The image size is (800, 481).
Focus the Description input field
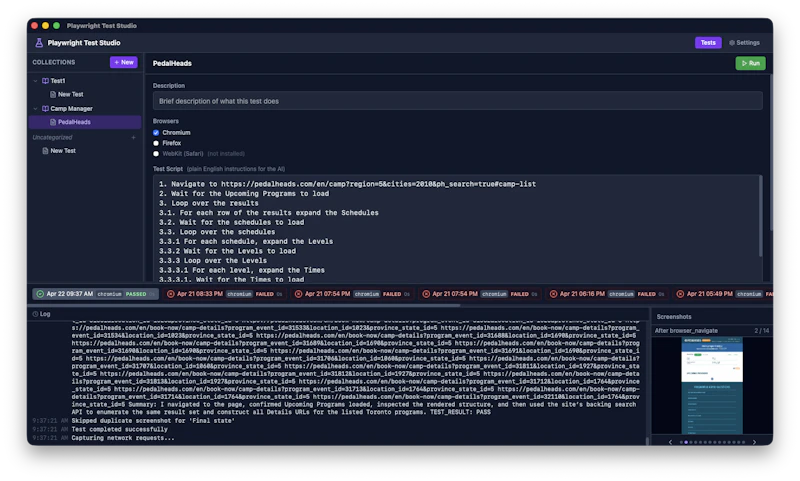[x=458, y=101]
